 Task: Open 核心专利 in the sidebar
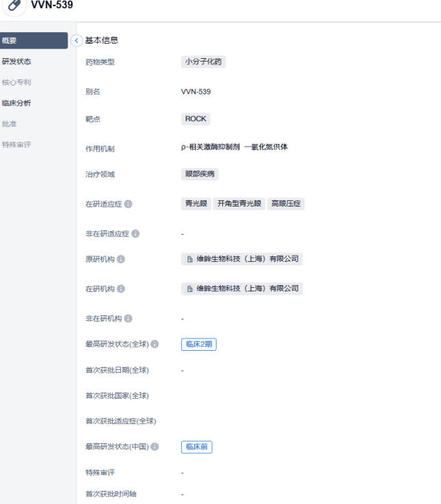point(16,82)
